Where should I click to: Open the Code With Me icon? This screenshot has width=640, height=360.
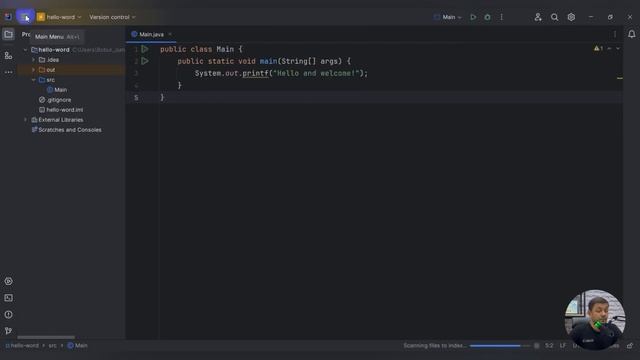coord(538,17)
